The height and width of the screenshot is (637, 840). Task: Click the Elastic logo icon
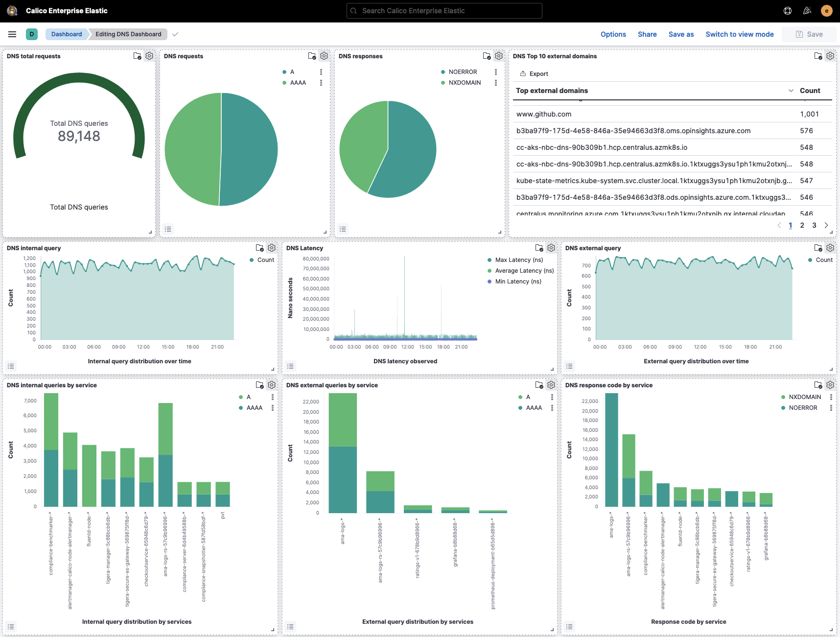[x=12, y=11]
